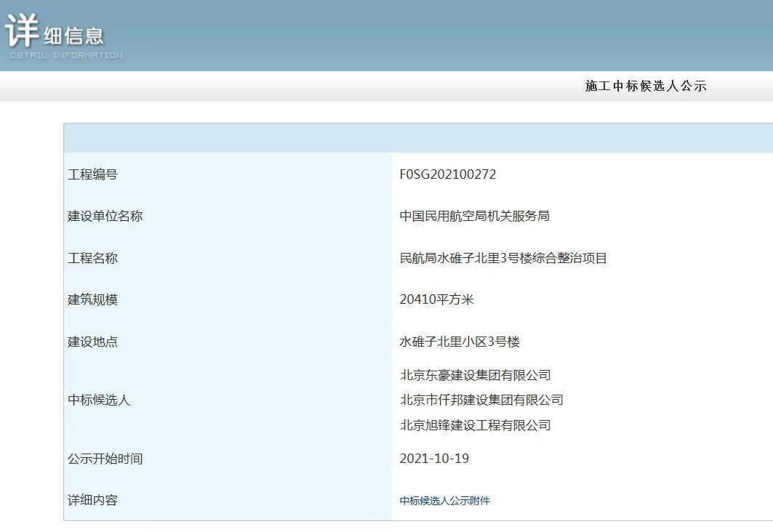
Task: Select the 水碓子北里小区3号楼 location text
Action: pos(460,342)
